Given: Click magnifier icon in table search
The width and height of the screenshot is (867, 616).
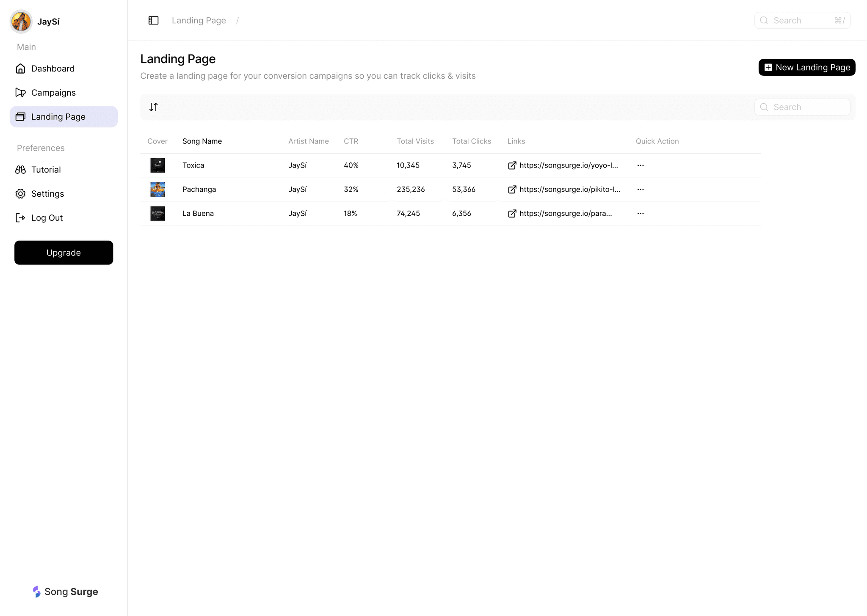Looking at the screenshot, I should click(x=764, y=107).
